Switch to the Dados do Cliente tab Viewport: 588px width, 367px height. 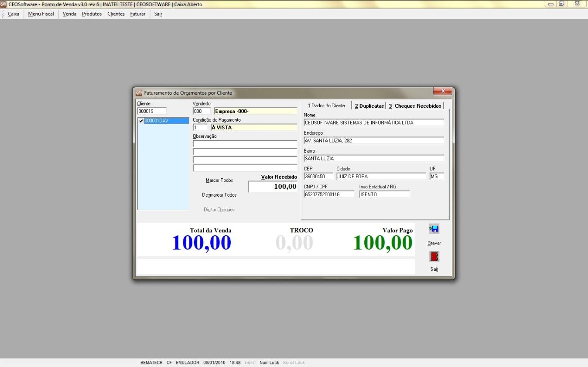[326, 105]
